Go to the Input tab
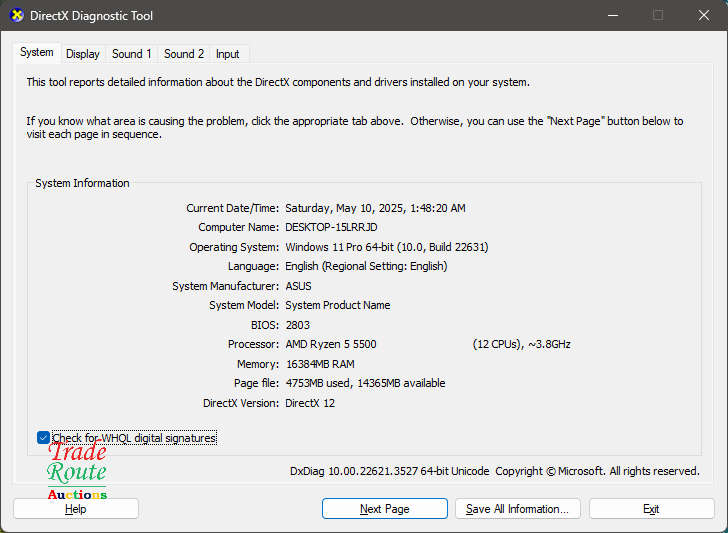The width and height of the screenshot is (728, 533). pos(228,54)
